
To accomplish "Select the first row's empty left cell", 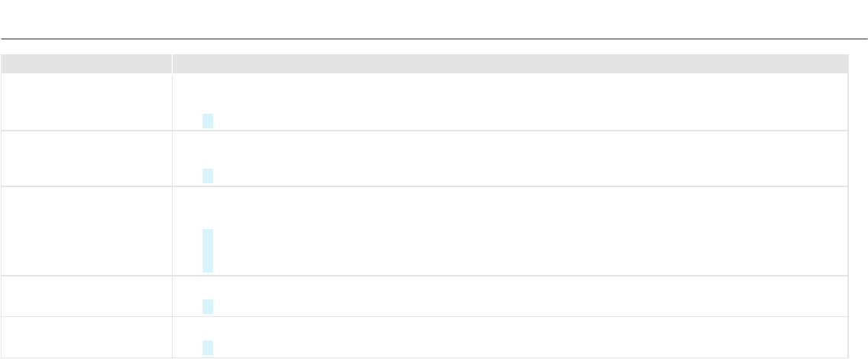I will [x=86, y=102].
